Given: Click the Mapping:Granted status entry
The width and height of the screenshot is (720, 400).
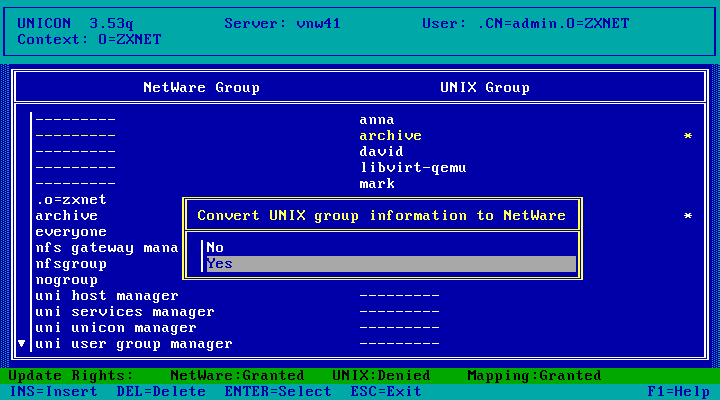Looking at the screenshot, I should [x=534, y=376].
